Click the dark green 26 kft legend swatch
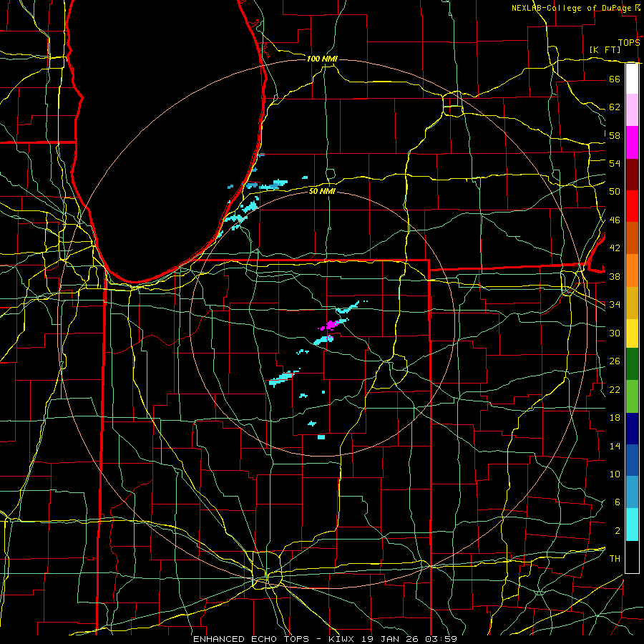This screenshot has width=644, height=644. 632,364
